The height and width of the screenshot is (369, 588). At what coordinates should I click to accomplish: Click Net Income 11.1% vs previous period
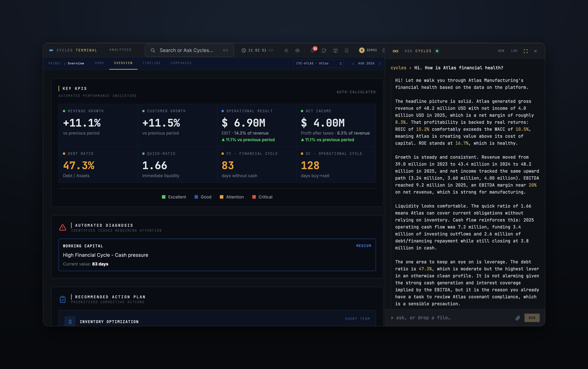[327, 140]
